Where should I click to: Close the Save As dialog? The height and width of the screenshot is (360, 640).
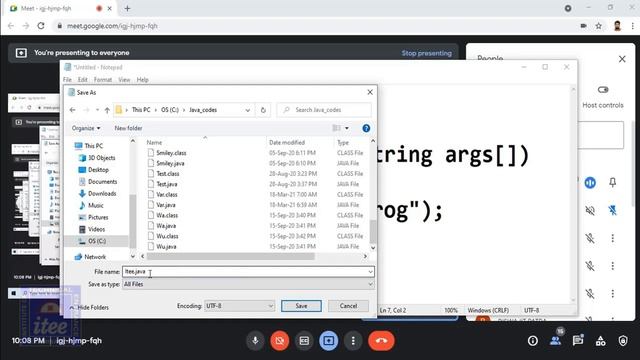point(370,92)
